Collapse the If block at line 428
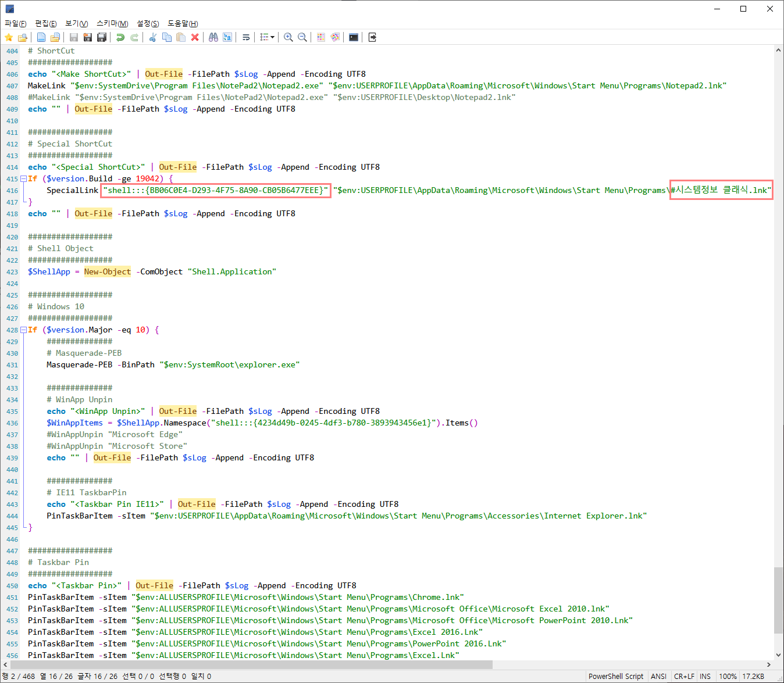 pyautogui.click(x=23, y=330)
